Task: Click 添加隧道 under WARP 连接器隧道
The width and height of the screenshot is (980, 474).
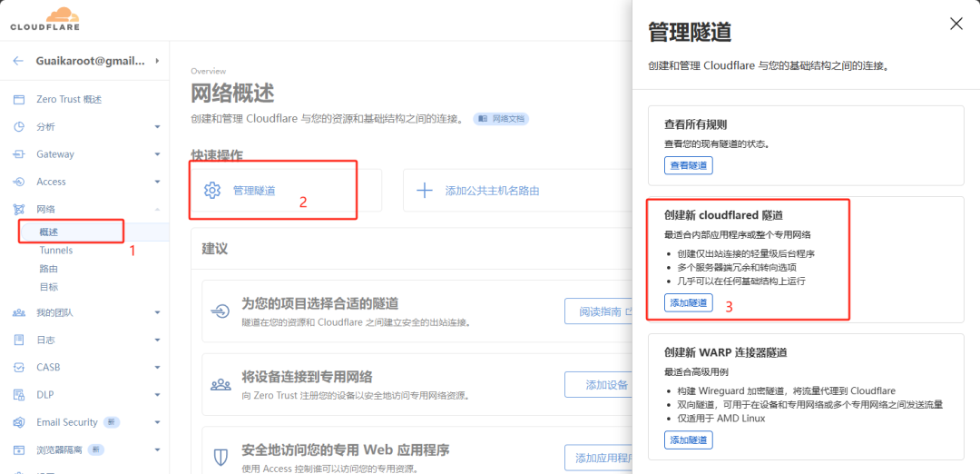Action: point(688,440)
